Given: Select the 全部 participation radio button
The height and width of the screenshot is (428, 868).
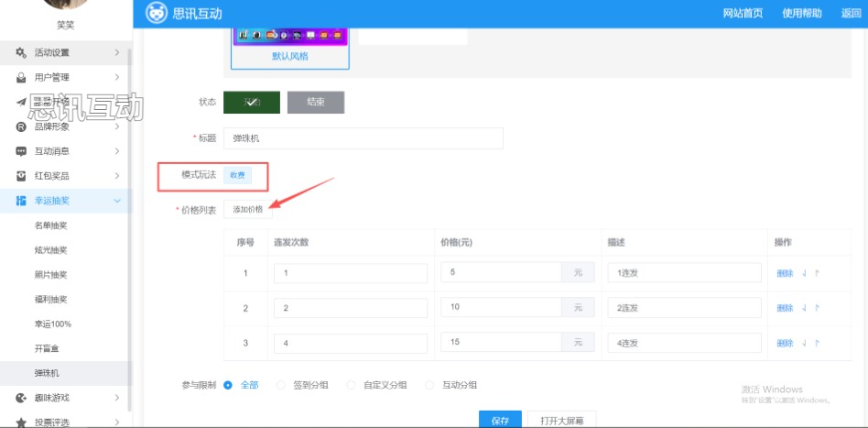Looking at the screenshot, I should point(228,385).
